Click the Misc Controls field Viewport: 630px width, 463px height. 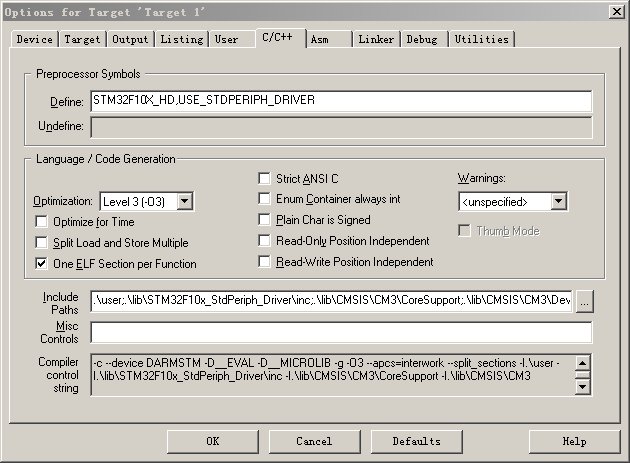(341, 332)
